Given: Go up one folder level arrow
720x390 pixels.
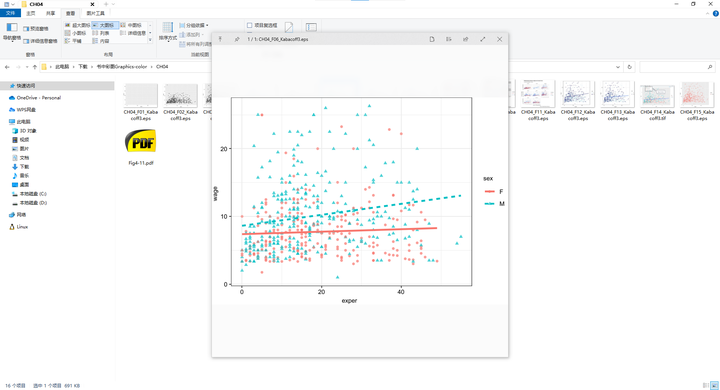Looking at the screenshot, I should tap(34, 67).
